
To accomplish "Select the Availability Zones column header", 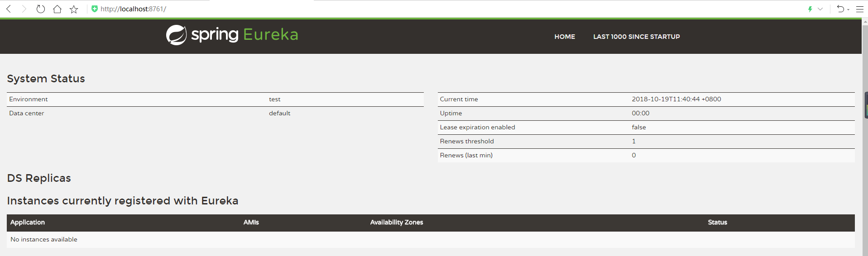I will pos(396,223).
